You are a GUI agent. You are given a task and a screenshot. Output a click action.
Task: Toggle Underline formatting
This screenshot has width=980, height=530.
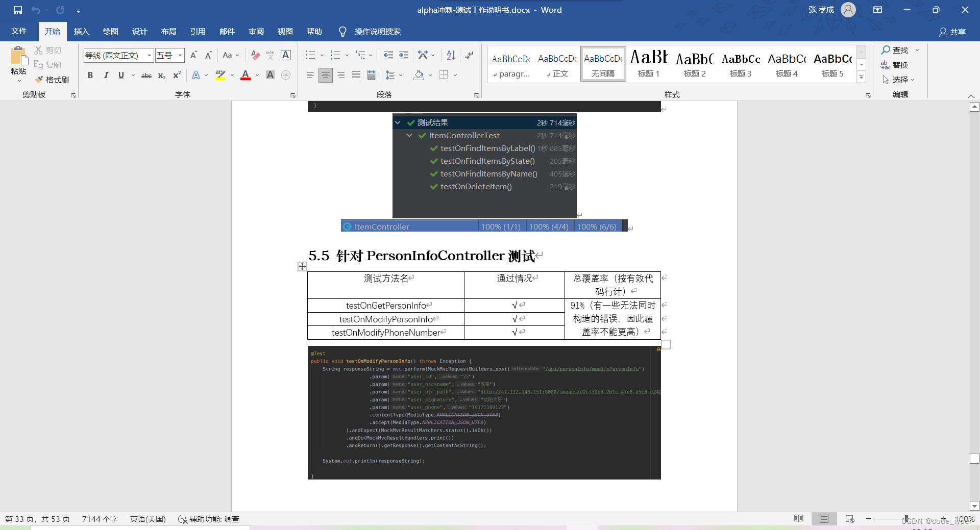[x=121, y=75]
